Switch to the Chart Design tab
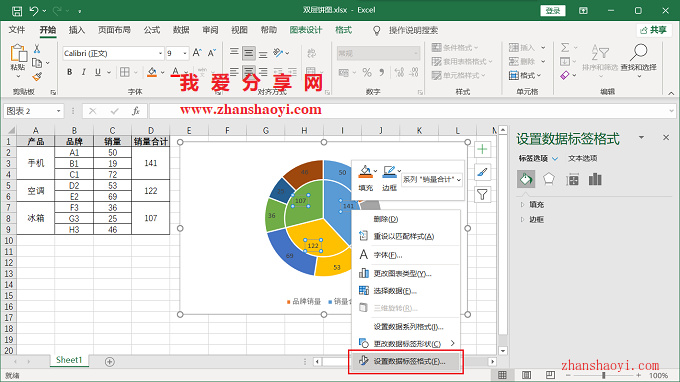 (x=306, y=30)
